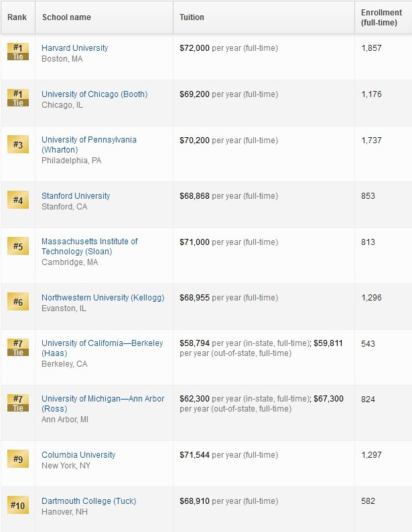Click Harvard's #1 Tie rank badge

(18, 52)
